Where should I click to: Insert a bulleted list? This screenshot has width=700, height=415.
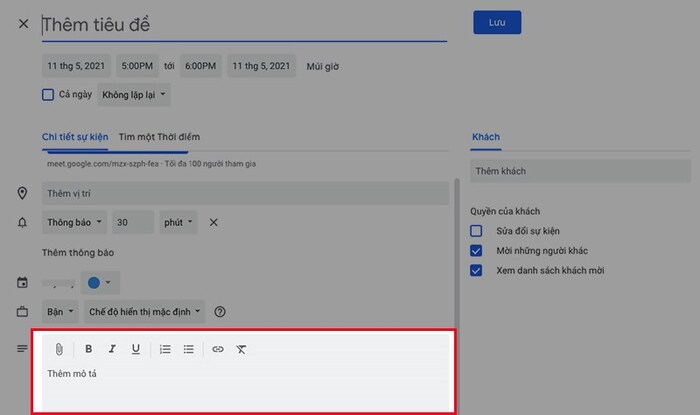pos(188,349)
